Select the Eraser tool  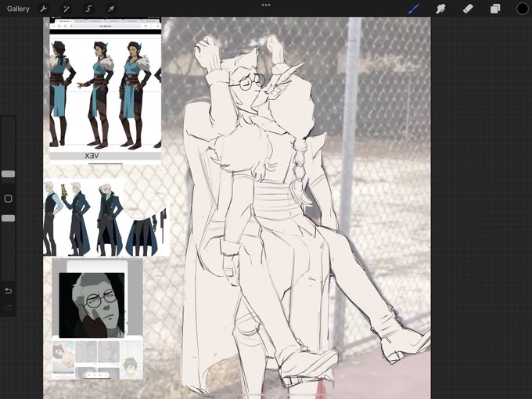point(468,9)
